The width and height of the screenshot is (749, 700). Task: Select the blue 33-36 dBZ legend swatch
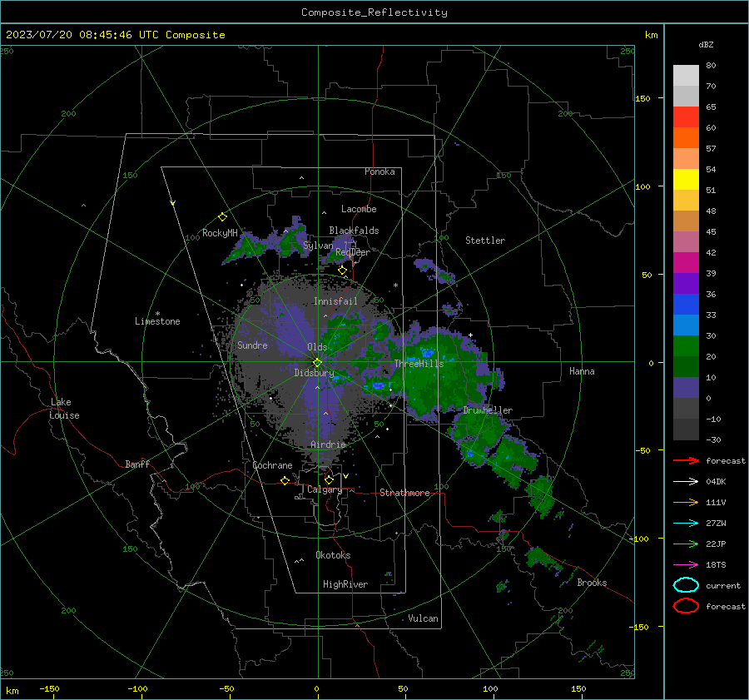click(686, 305)
